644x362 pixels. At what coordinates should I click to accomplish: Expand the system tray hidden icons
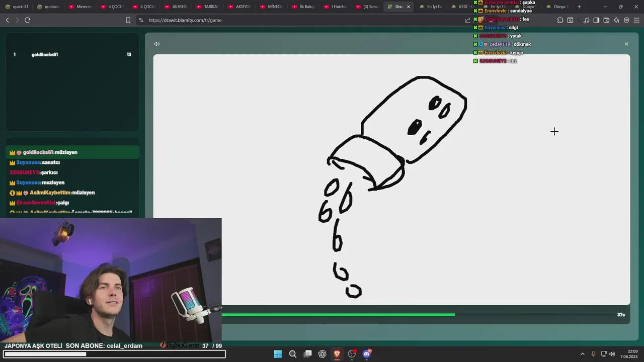[x=583, y=354]
